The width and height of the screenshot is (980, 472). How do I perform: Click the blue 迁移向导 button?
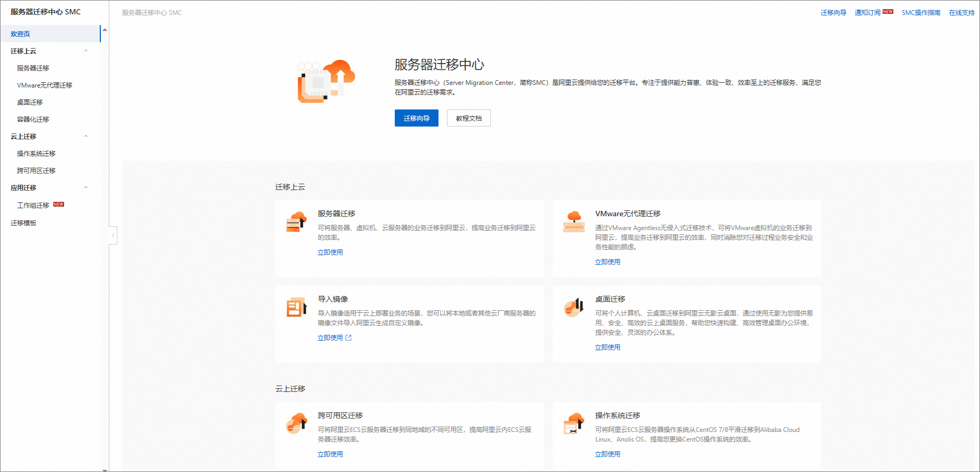coord(417,118)
